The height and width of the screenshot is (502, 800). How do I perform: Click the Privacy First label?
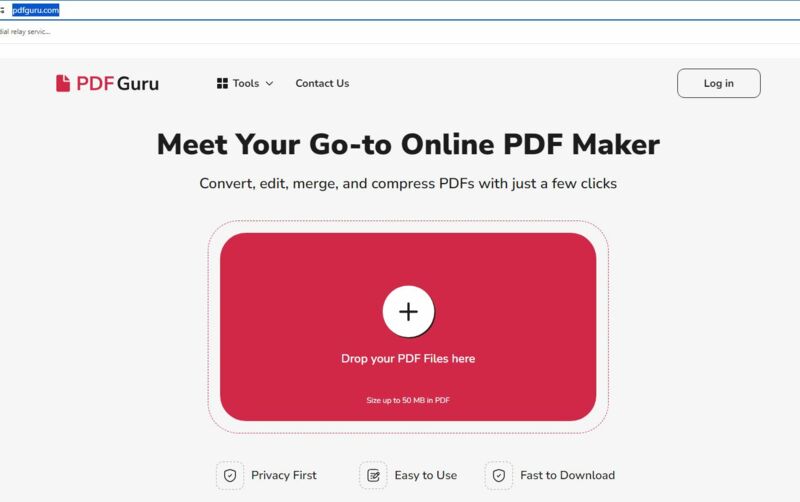(284, 475)
